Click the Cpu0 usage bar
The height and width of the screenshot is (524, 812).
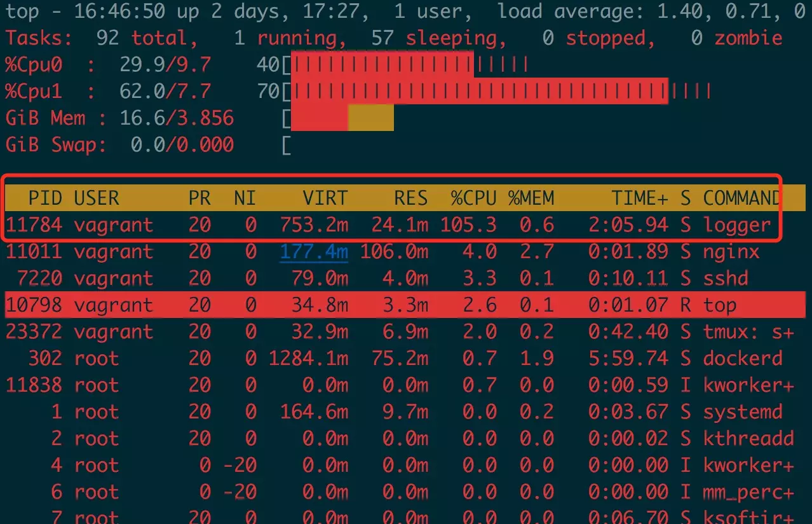406,65
